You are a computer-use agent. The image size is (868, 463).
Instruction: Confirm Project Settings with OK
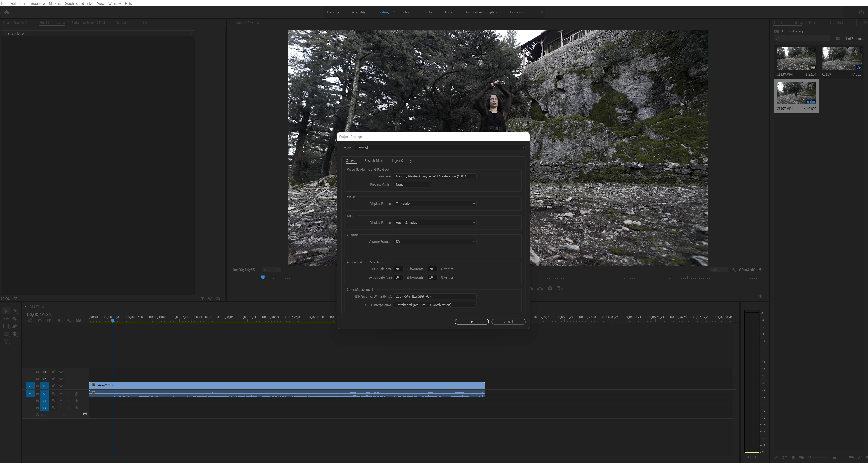(471, 322)
